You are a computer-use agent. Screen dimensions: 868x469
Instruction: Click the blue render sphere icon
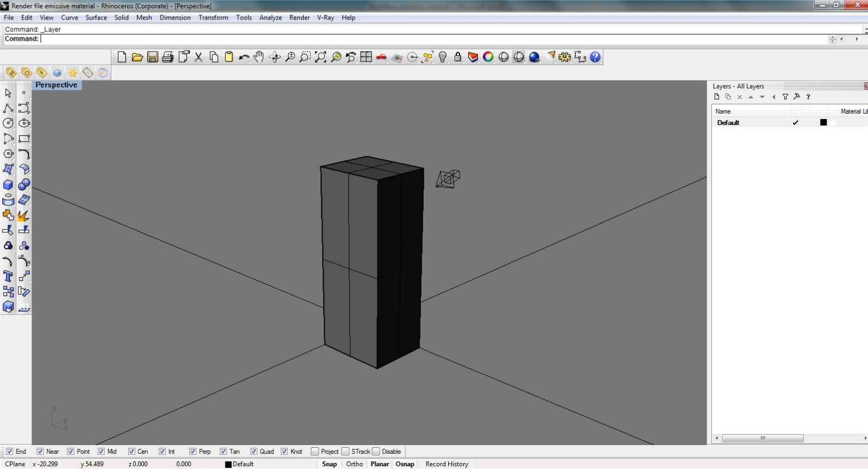tap(534, 57)
